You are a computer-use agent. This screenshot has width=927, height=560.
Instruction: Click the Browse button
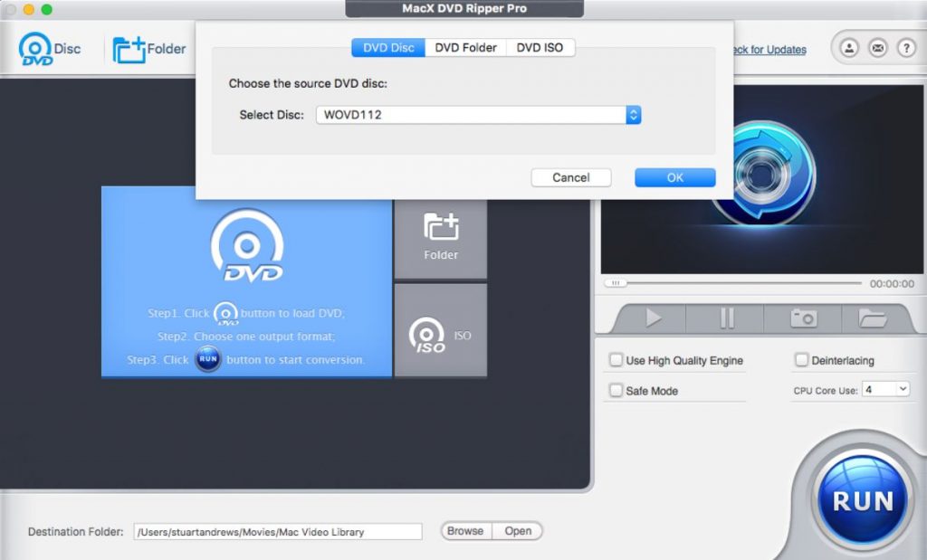point(465,531)
